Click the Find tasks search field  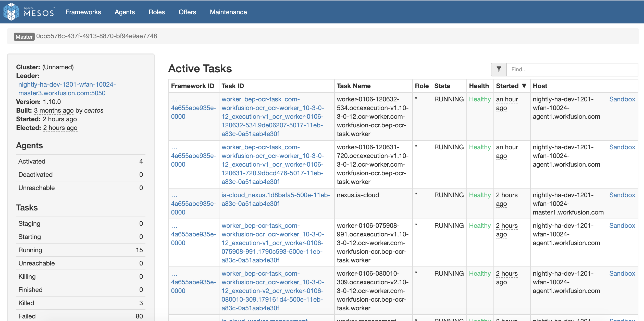572,69
